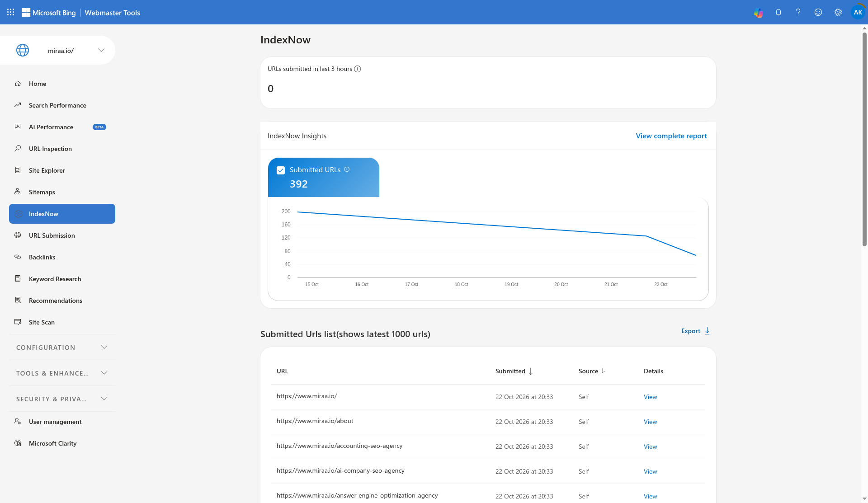Open Recommendations in sidebar

click(x=62, y=301)
